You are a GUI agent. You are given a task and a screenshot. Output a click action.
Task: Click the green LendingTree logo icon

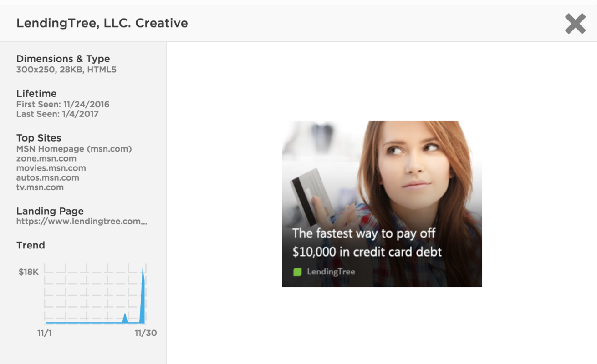[x=297, y=272]
